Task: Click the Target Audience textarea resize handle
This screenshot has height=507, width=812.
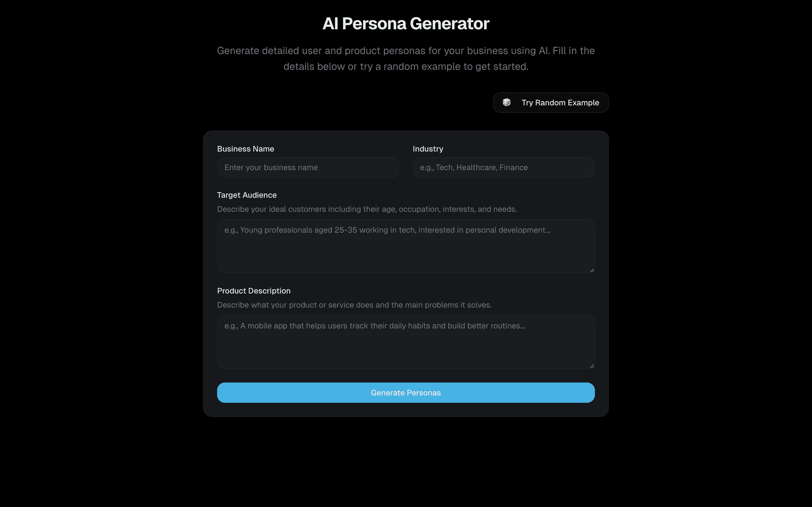Action: (x=592, y=270)
